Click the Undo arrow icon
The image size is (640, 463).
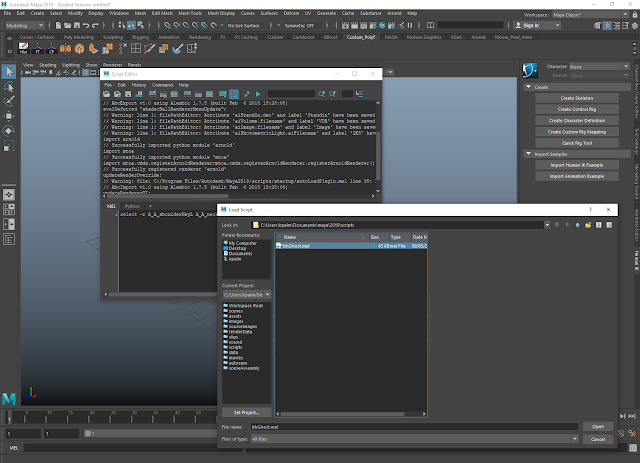(86, 25)
